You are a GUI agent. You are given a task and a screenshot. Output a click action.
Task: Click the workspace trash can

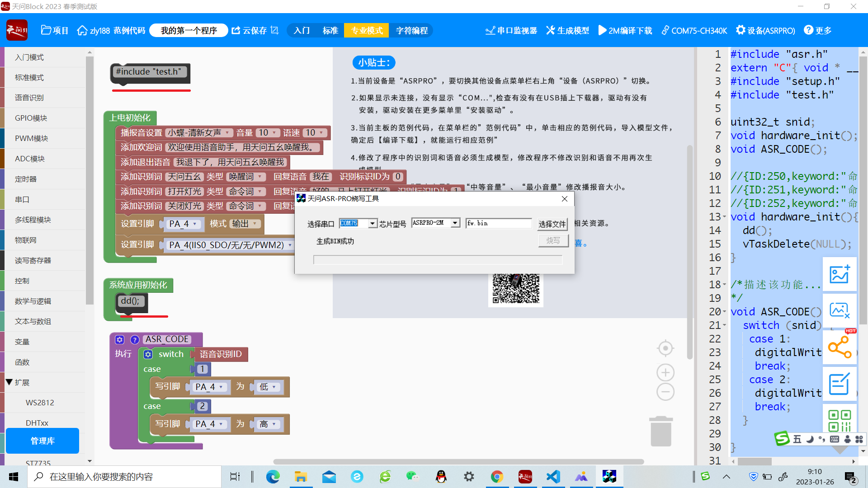(661, 431)
